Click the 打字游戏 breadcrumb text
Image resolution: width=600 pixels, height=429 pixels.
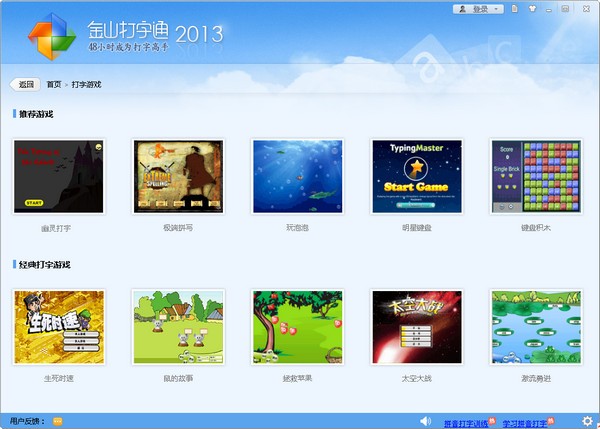pos(86,84)
